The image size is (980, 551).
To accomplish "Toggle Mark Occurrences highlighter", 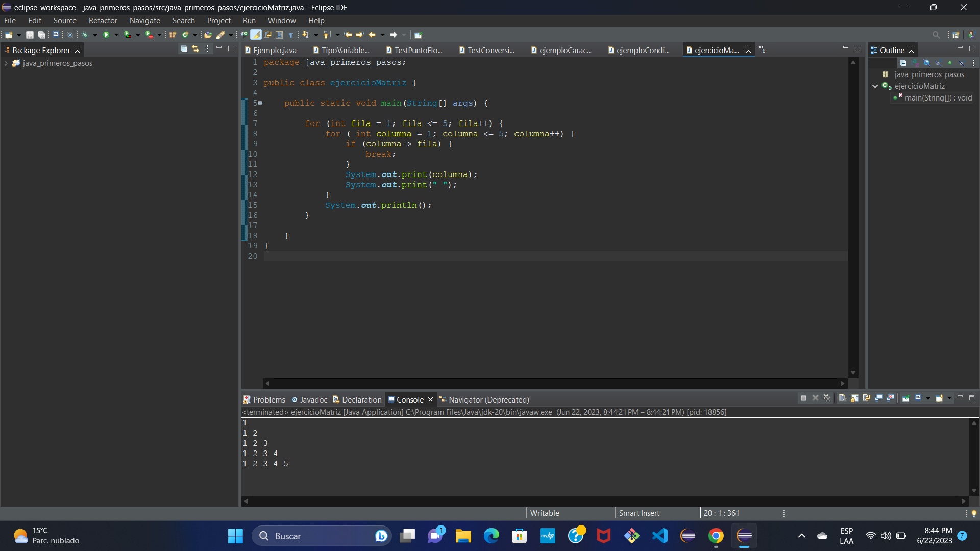I will click(256, 35).
